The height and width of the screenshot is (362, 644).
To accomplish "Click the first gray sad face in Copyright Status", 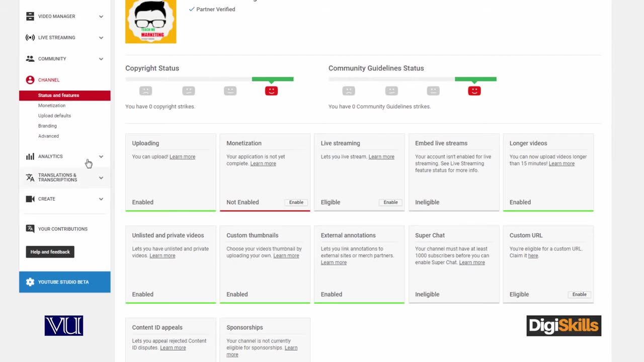I will [145, 90].
